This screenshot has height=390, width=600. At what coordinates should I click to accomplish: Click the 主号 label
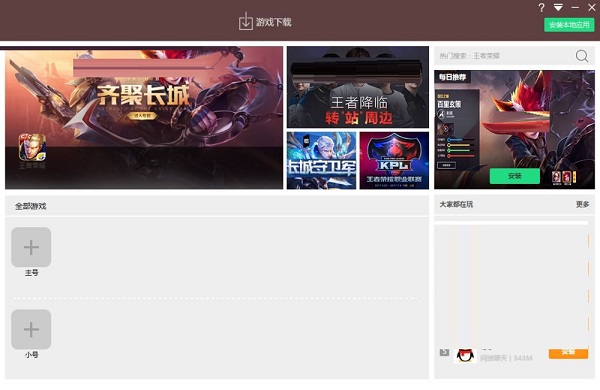point(31,273)
